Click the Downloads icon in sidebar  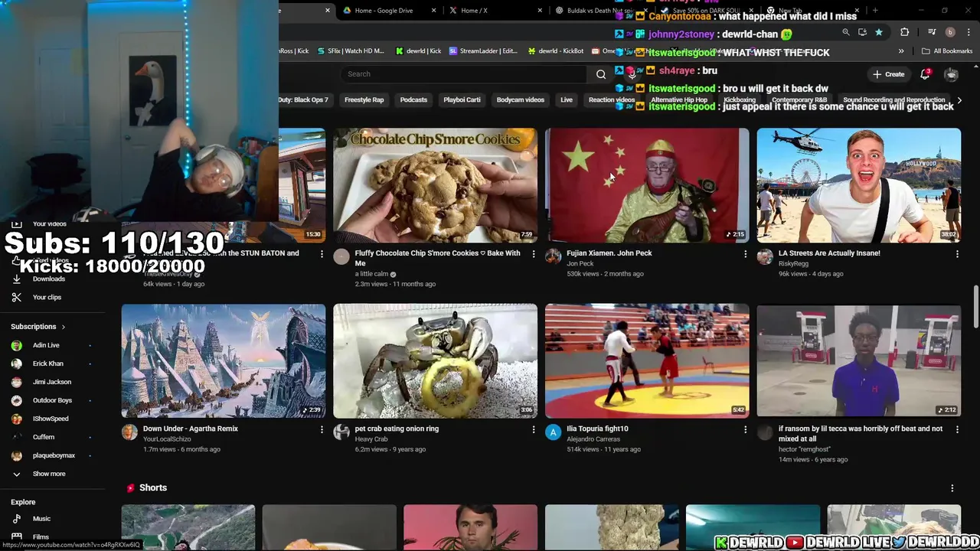(17, 279)
